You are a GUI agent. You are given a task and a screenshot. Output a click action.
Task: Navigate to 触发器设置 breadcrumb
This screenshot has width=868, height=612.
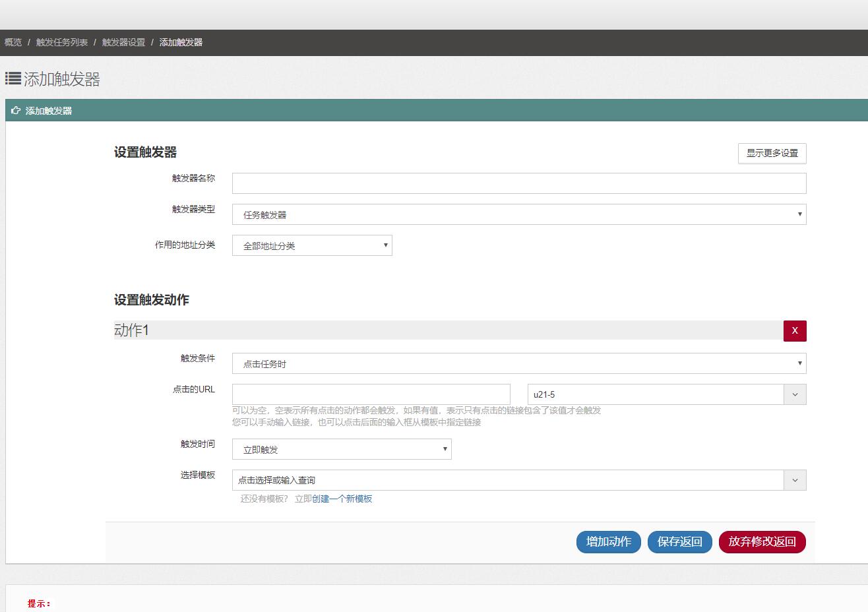point(123,42)
